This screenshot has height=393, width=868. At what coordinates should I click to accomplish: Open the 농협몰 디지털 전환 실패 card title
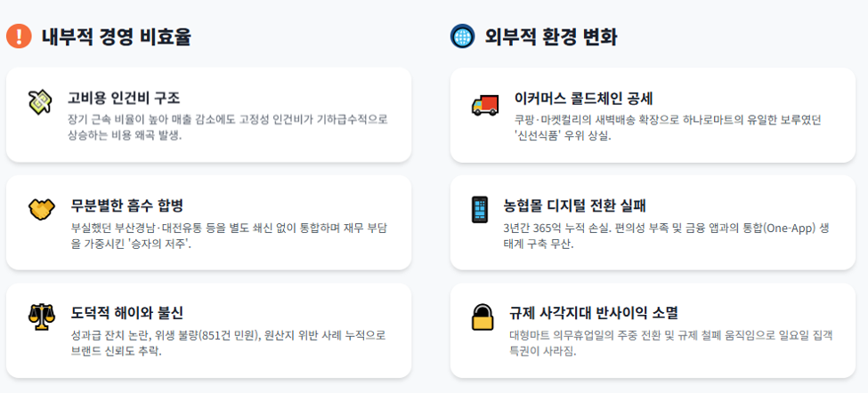pos(574,206)
